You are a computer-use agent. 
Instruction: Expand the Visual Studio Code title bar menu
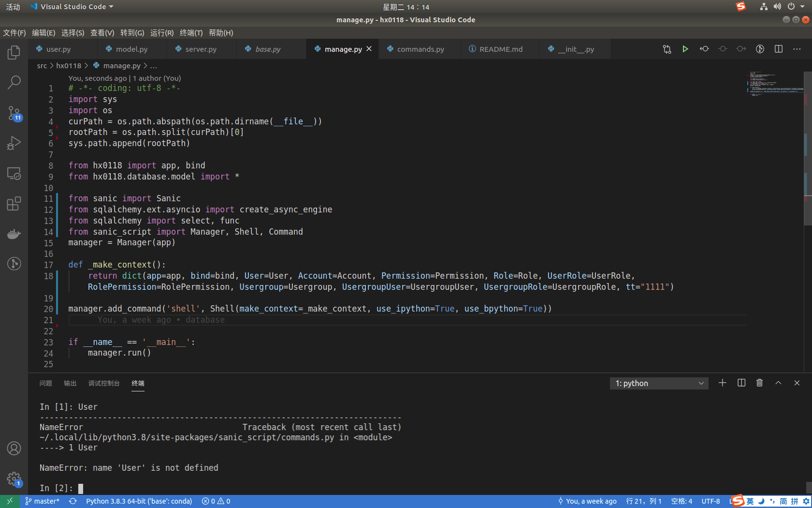[72, 6]
